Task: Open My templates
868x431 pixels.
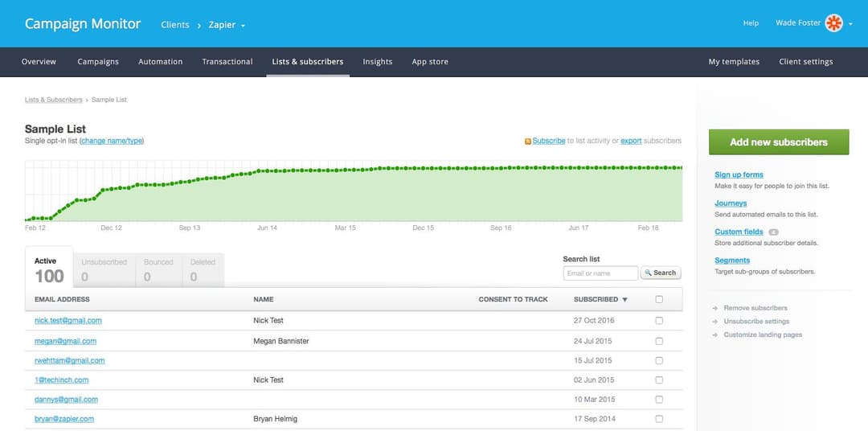Action: [734, 62]
